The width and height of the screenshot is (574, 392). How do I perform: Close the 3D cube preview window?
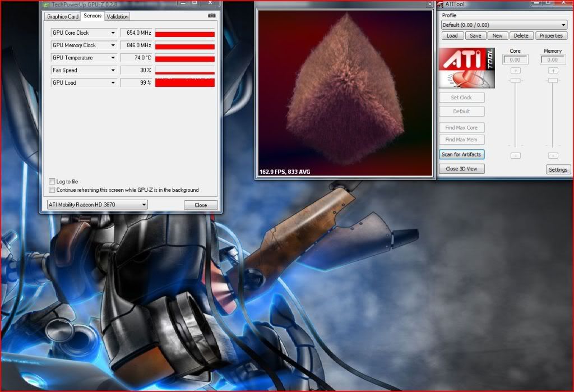[429, 4]
